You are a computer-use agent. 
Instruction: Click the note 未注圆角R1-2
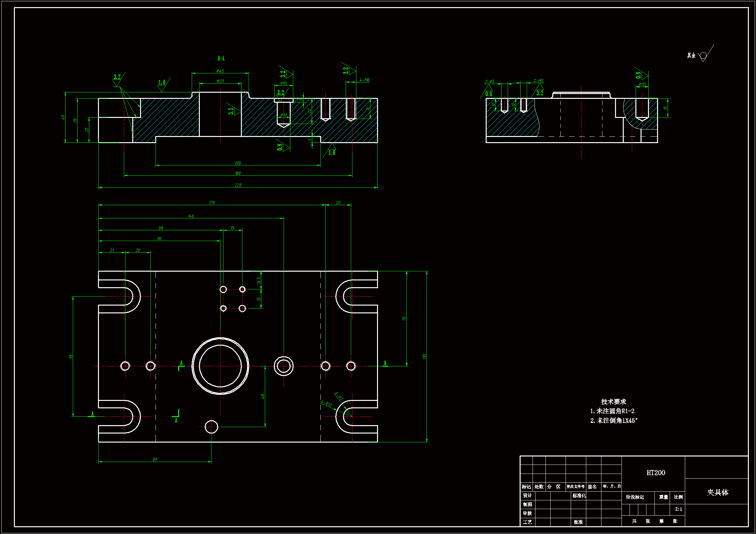612,411
